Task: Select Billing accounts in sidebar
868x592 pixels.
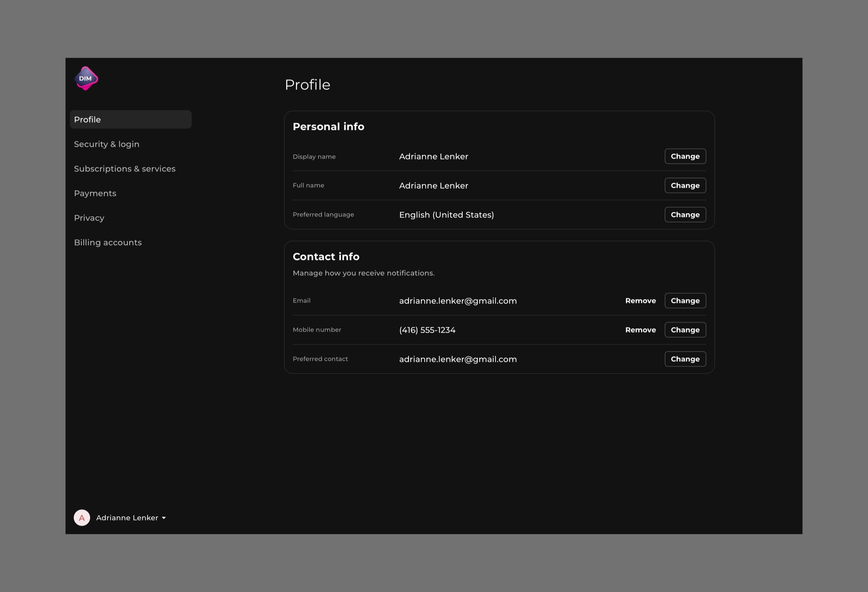Action: (108, 242)
